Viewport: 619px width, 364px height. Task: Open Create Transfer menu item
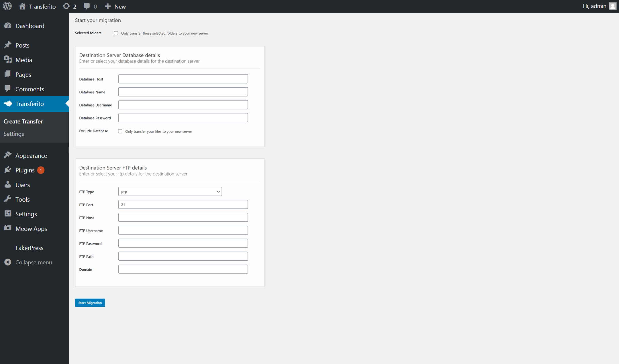pyautogui.click(x=23, y=121)
